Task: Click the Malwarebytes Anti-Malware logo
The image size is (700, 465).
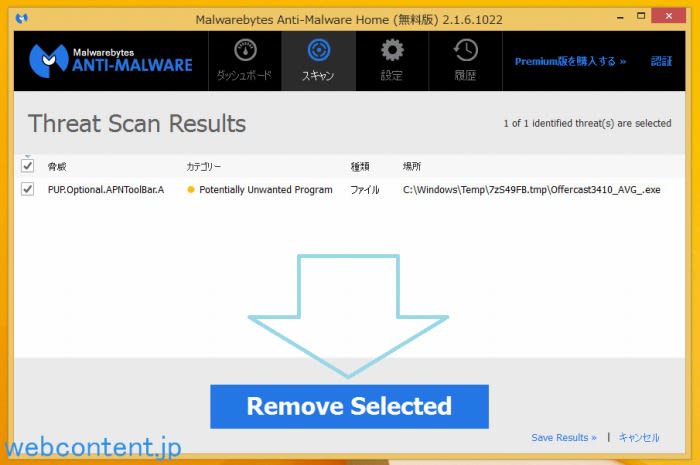Action: pyautogui.click(x=108, y=61)
